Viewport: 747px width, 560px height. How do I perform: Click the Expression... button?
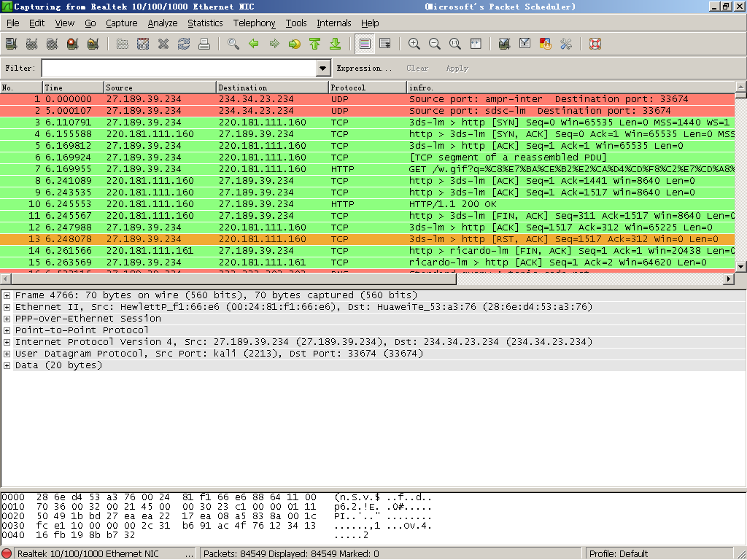click(x=364, y=68)
